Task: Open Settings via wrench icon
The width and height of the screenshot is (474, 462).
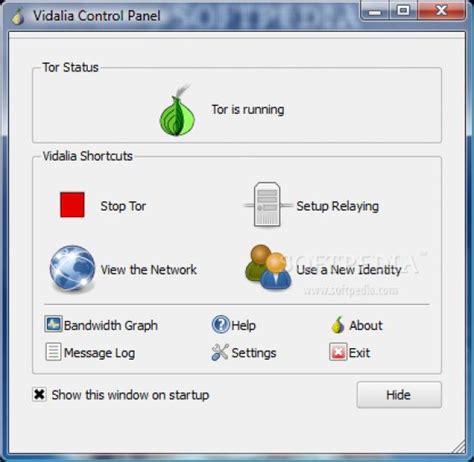Action: pyautogui.click(x=220, y=352)
